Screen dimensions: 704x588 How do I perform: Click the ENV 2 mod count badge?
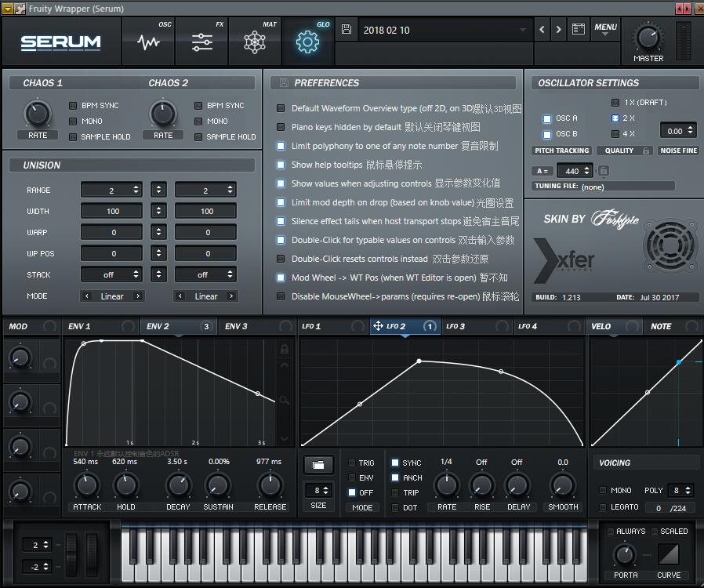click(206, 326)
